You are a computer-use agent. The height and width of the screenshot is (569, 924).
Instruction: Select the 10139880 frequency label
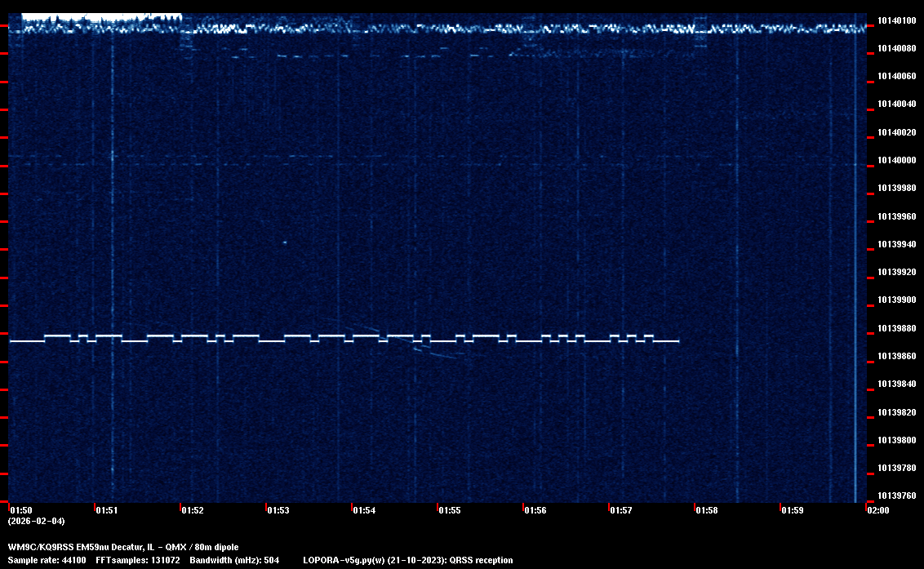tap(895, 328)
